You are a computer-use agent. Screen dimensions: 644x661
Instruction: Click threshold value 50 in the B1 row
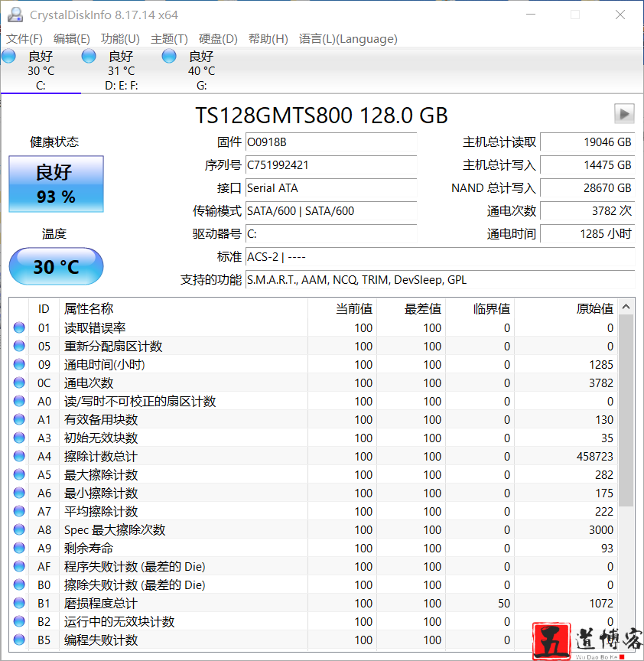(x=504, y=604)
